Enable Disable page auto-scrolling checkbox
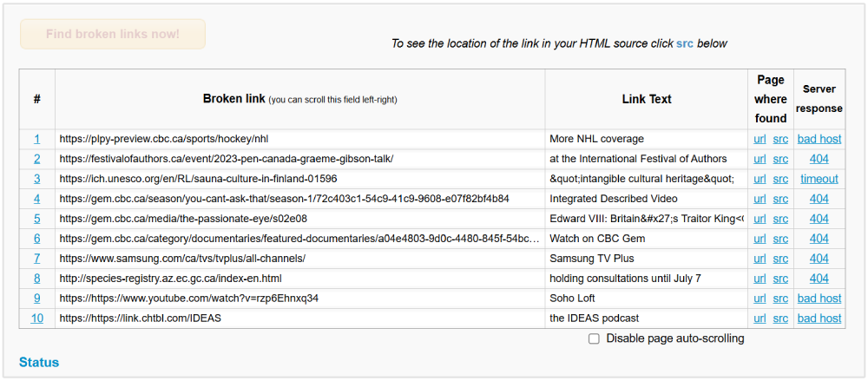 [x=594, y=338]
